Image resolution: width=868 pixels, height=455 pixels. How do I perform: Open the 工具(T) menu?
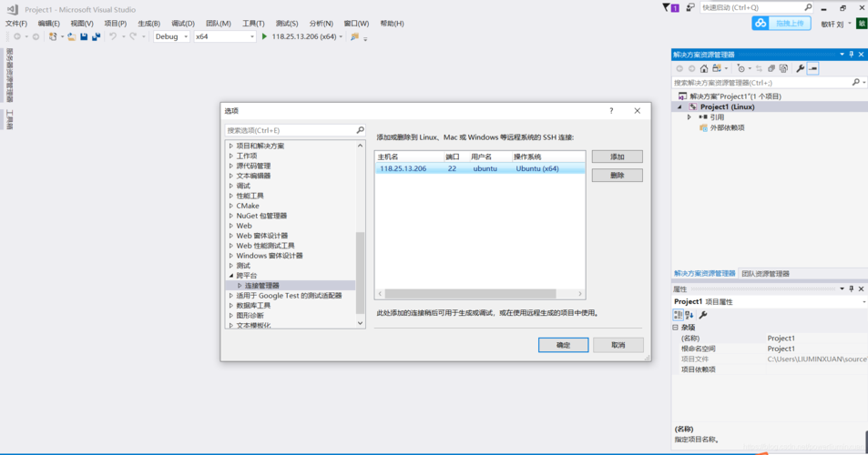pyautogui.click(x=253, y=24)
